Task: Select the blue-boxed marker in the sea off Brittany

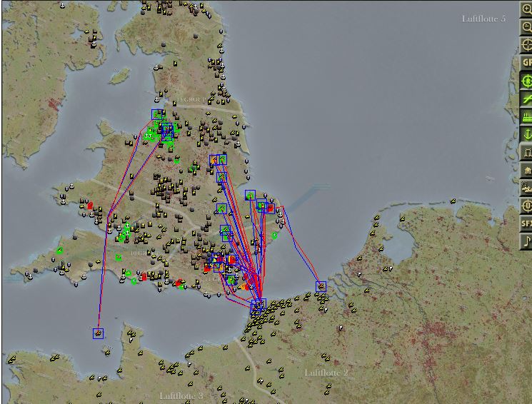Action: pos(98,333)
